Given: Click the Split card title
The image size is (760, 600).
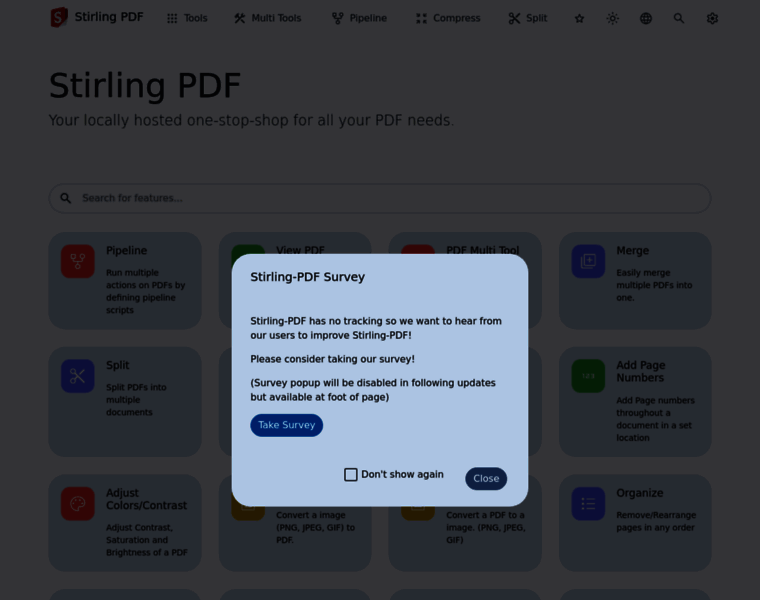Looking at the screenshot, I should [x=118, y=365].
